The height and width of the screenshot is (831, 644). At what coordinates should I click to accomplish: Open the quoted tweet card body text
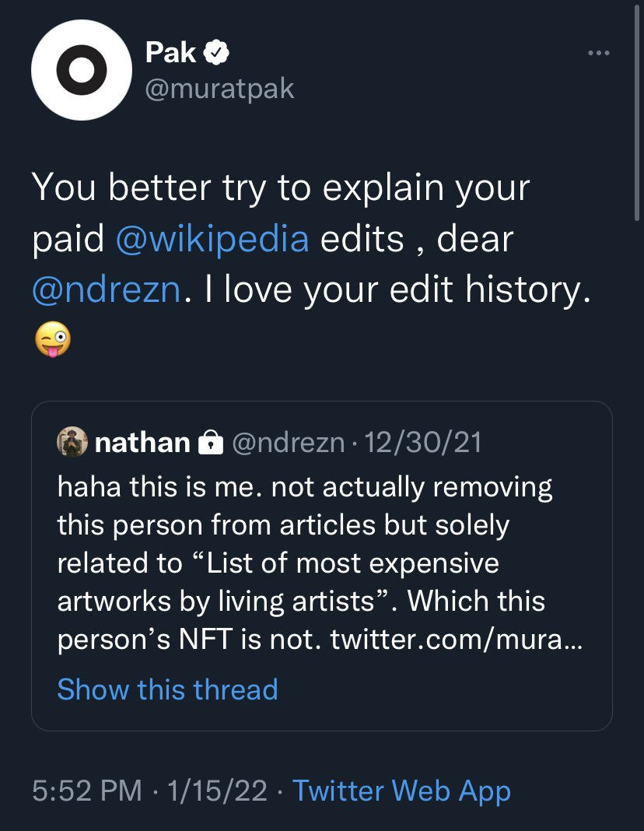pos(320,563)
